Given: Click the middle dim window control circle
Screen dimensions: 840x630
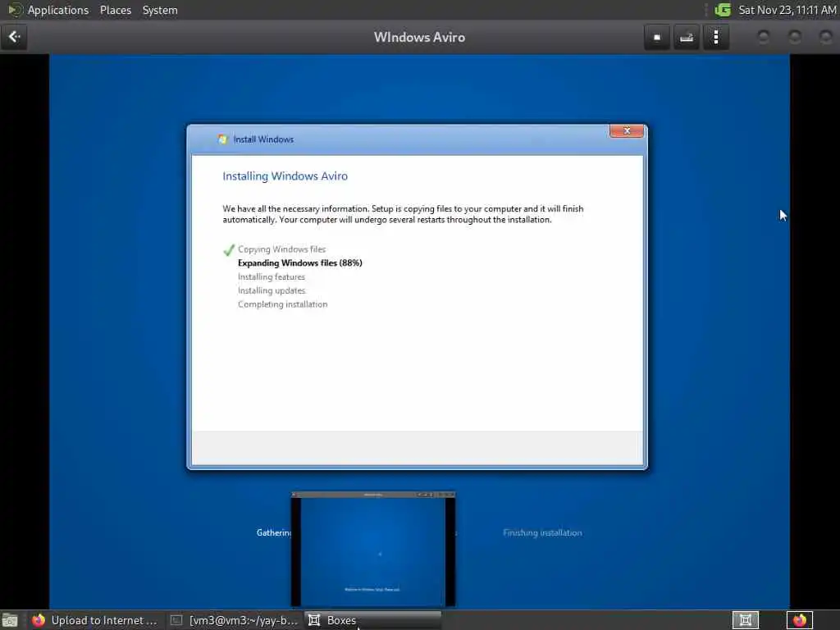Looking at the screenshot, I should [795, 37].
